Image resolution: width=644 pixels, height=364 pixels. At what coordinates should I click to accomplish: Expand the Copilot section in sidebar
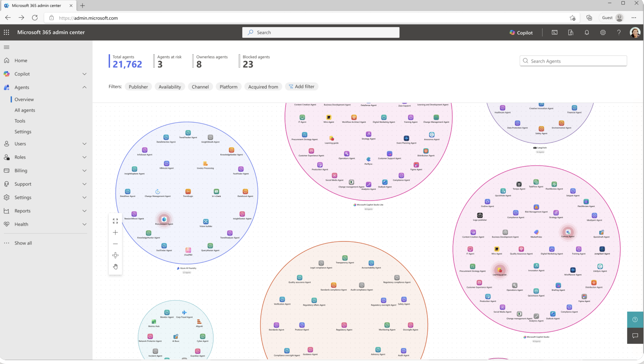click(85, 74)
